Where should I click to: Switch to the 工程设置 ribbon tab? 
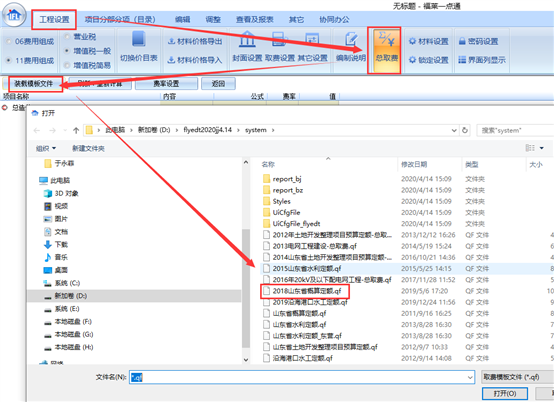[54, 19]
